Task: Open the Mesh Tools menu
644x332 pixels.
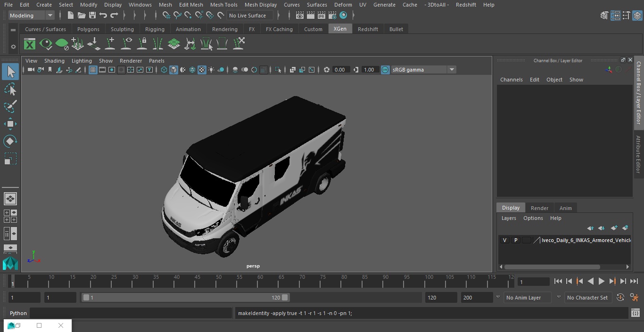Action: (x=223, y=5)
